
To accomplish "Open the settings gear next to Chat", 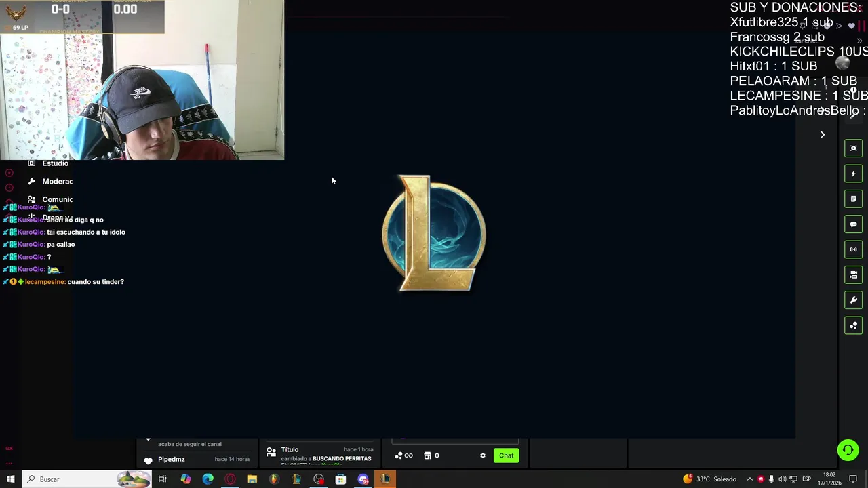I will click(x=483, y=455).
